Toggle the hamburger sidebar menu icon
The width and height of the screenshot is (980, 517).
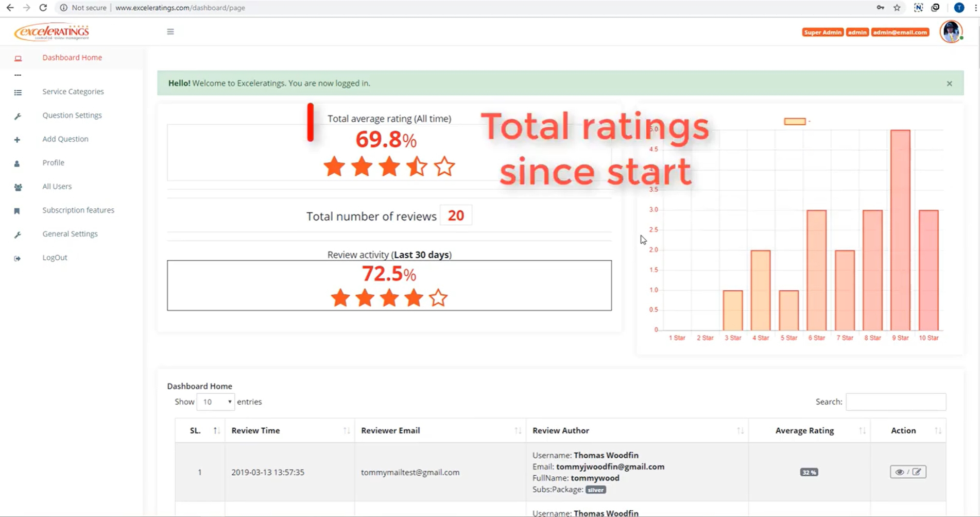(x=170, y=32)
